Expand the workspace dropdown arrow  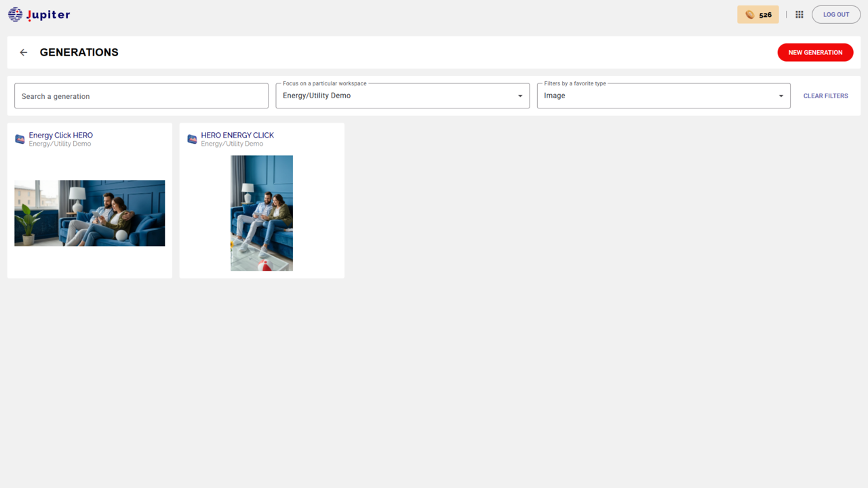point(520,96)
